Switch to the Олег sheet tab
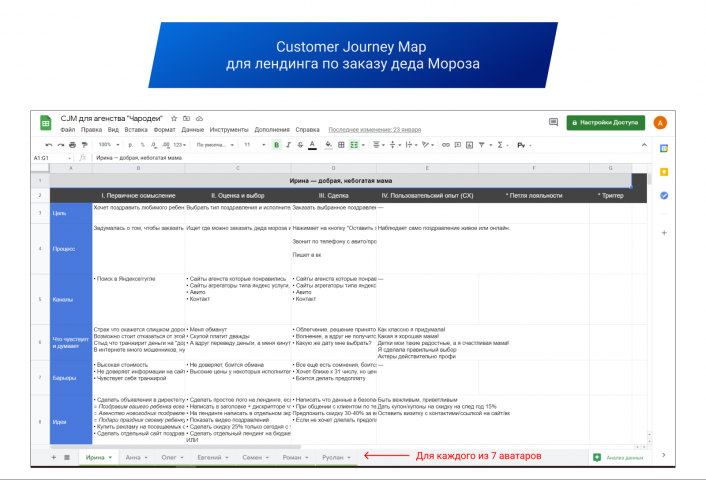The image size is (706, 480). point(172,457)
